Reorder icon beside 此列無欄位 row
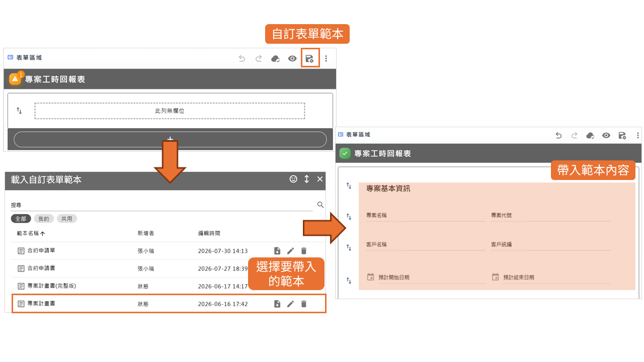644x362 pixels. [19, 111]
